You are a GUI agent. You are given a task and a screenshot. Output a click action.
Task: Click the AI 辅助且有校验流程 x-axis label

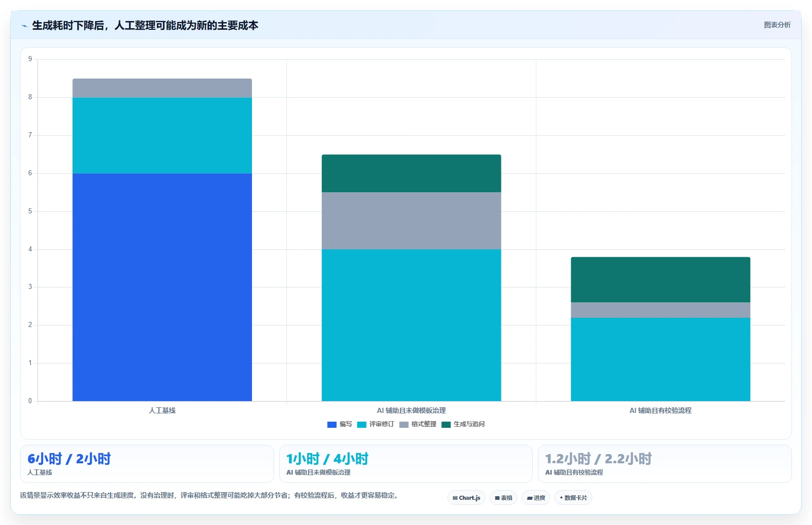660,410
